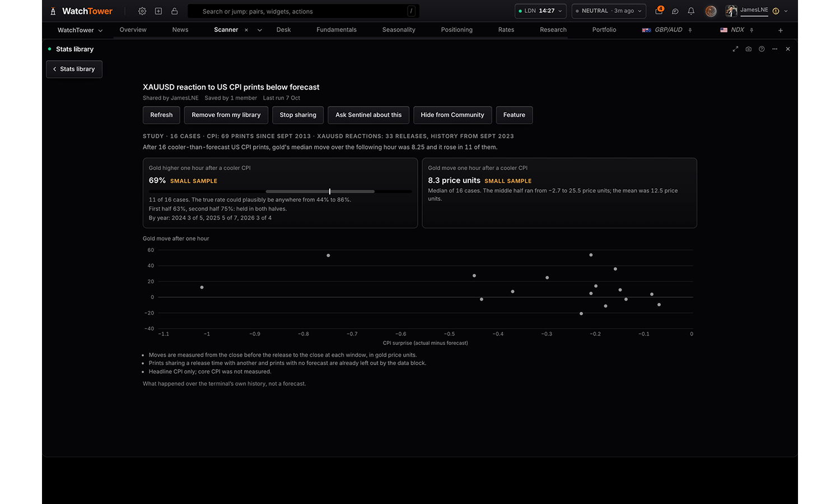The image size is (840, 504).
Task: Click the Refresh button
Action: click(161, 115)
